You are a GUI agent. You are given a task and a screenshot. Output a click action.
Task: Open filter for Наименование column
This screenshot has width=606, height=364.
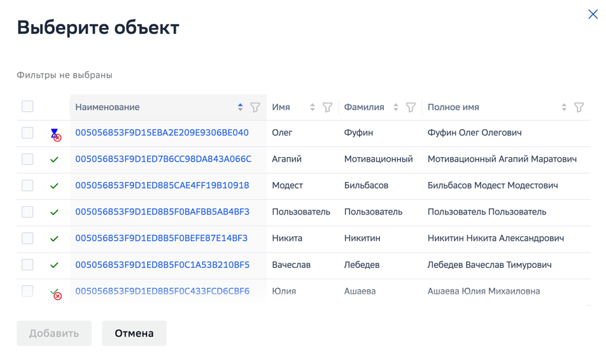pyautogui.click(x=255, y=108)
